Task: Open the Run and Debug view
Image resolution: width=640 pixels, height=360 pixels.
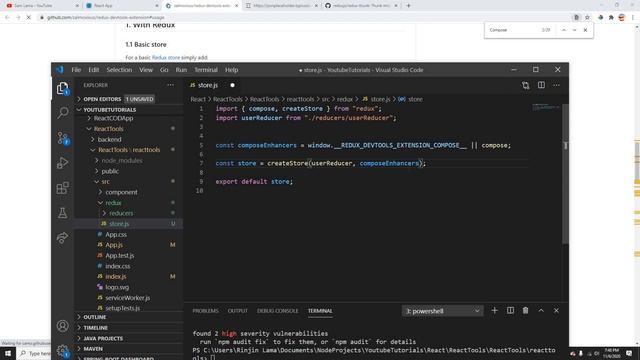Action: tap(62, 163)
